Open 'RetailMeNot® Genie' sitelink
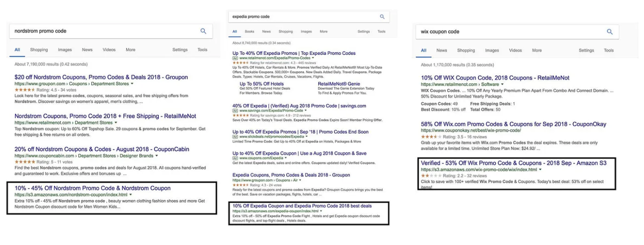The image size is (644, 245). click(339, 84)
